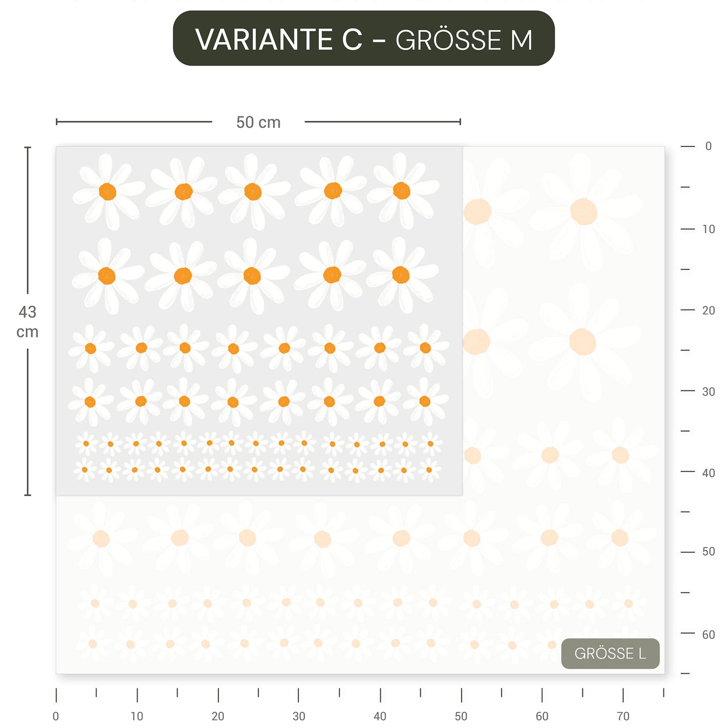Image resolution: width=728 pixels, height=728 pixels.
Task: Click the middle large daisy in the second row
Action: [252, 276]
